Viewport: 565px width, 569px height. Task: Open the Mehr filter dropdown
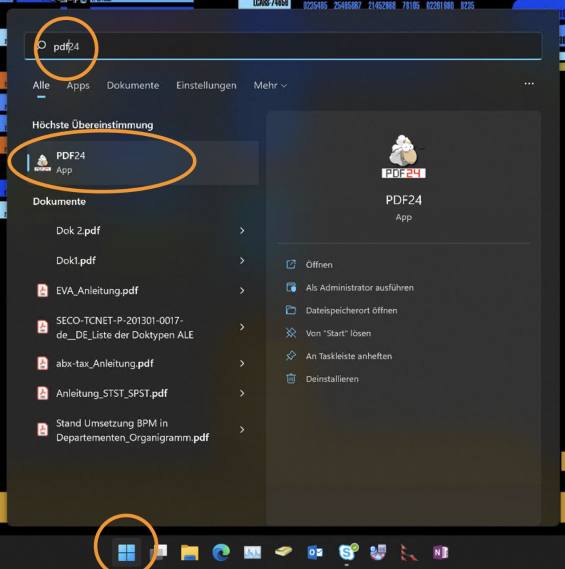270,85
